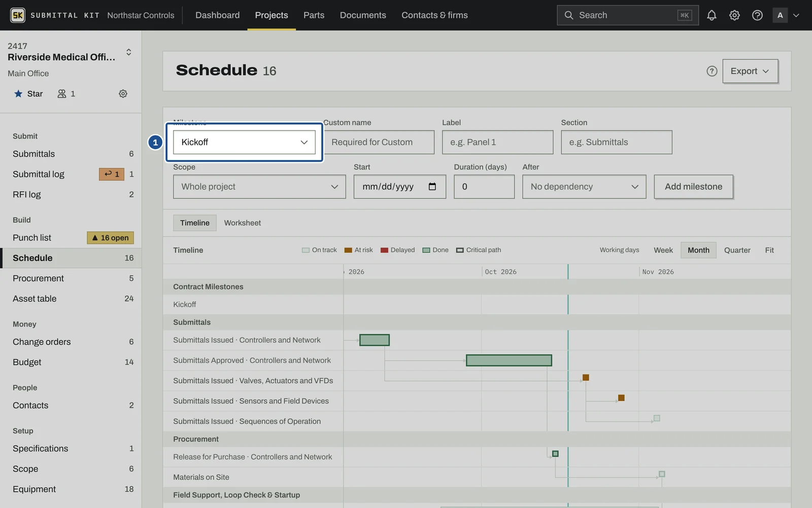The image size is (812, 508).
Task: Open project settings gear in sidebar
Action: point(123,93)
